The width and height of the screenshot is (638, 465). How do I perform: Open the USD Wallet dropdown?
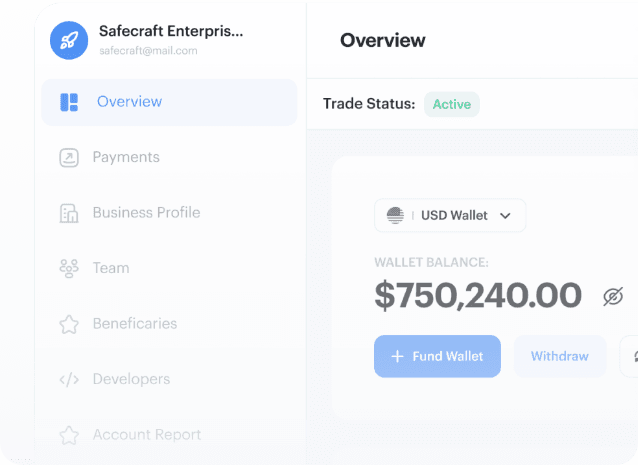point(450,215)
